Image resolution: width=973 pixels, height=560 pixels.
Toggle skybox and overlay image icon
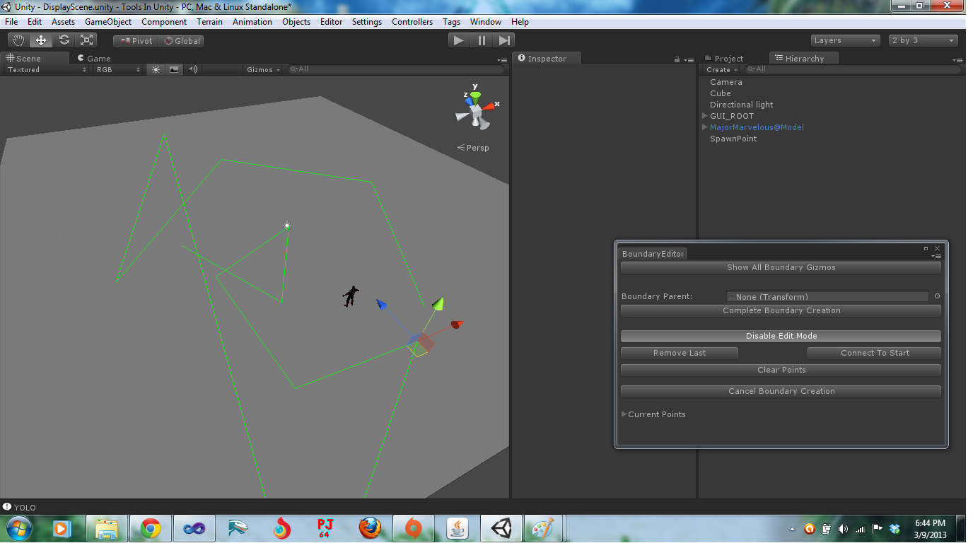pyautogui.click(x=174, y=69)
